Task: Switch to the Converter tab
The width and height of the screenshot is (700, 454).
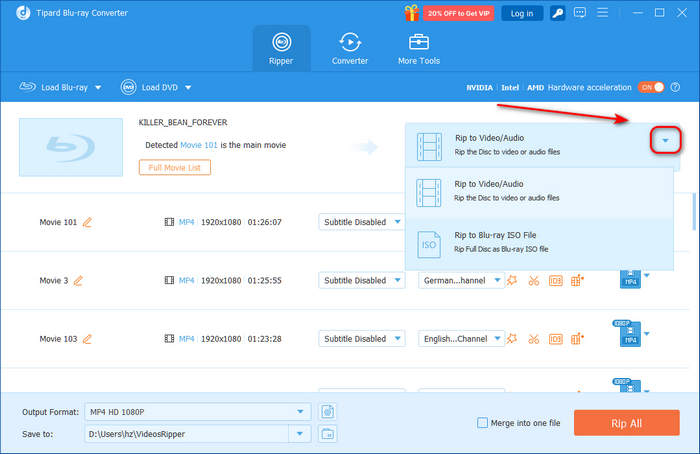Action: click(x=350, y=49)
